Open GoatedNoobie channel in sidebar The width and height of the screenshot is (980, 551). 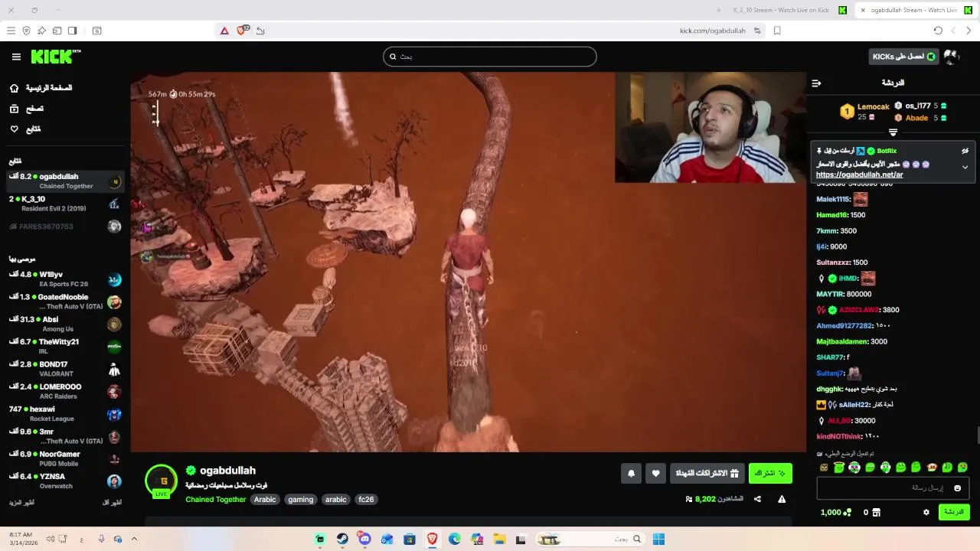[x=65, y=302]
